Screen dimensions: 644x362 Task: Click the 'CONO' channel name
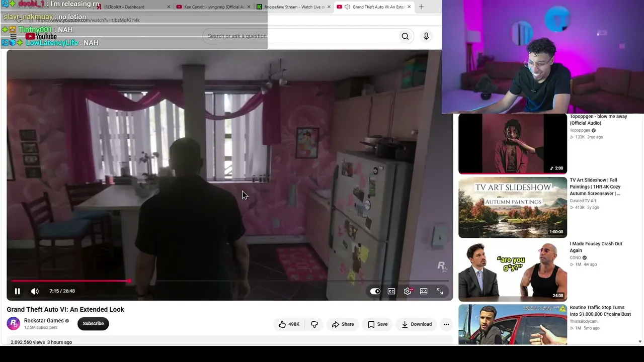coord(575,258)
